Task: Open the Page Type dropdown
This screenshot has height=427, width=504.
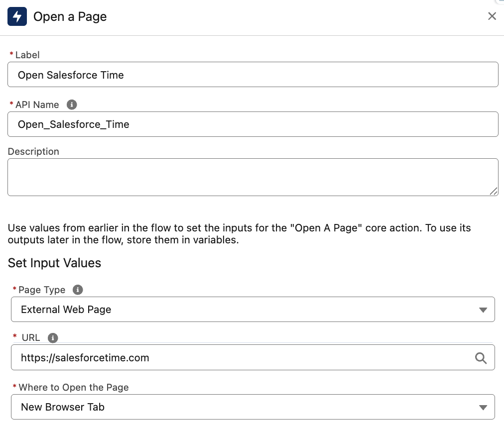Action: (x=253, y=310)
